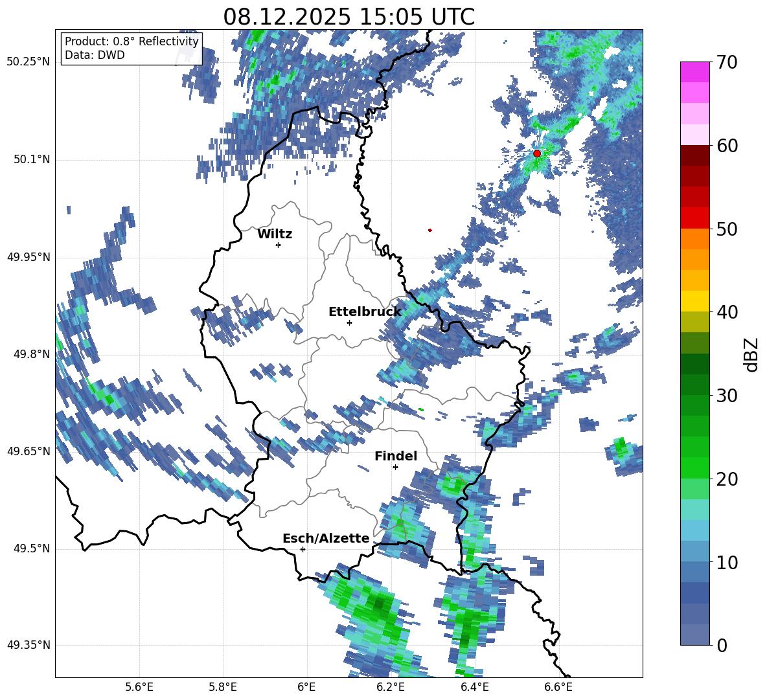Click the colorbar 40 tick label
The height and width of the screenshot is (700, 767).
click(x=727, y=312)
